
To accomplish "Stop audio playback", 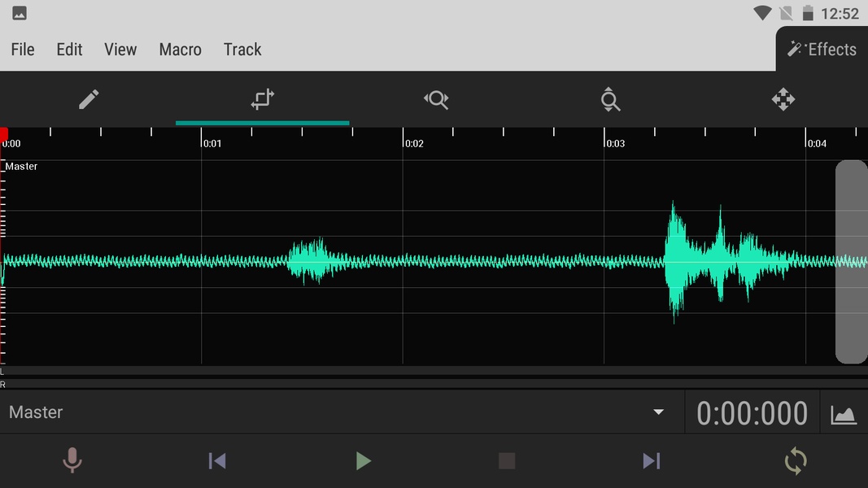I will tap(507, 461).
